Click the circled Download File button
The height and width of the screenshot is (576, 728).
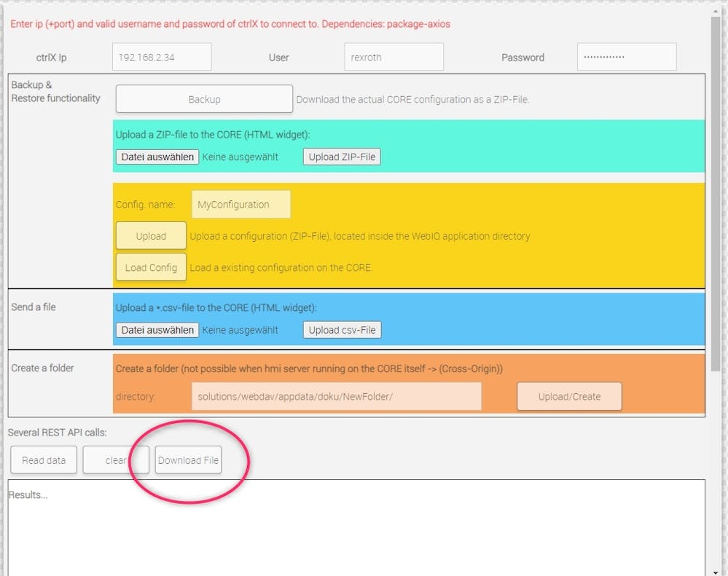click(188, 460)
